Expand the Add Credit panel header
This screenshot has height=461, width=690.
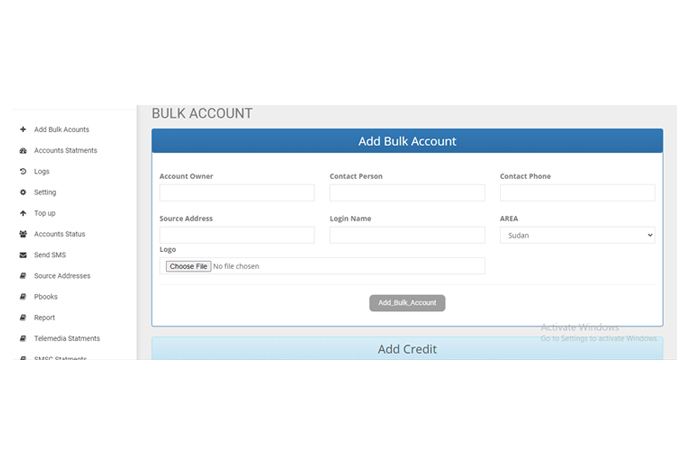(407, 349)
